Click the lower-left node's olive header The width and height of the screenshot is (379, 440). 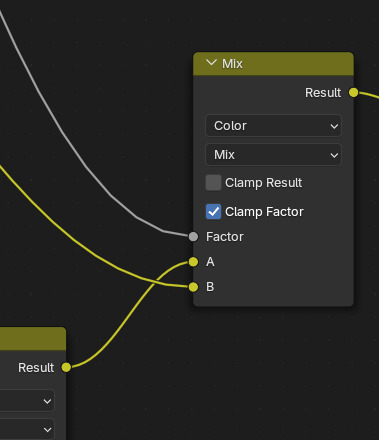(x=33, y=339)
